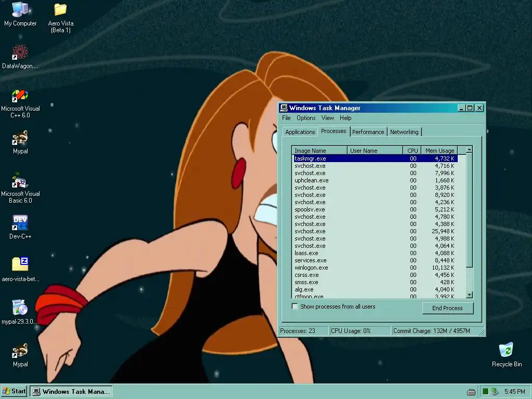Viewport: 532px width, 399px height.
Task: Click the Task Manager title bar icon
Action: [284, 108]
